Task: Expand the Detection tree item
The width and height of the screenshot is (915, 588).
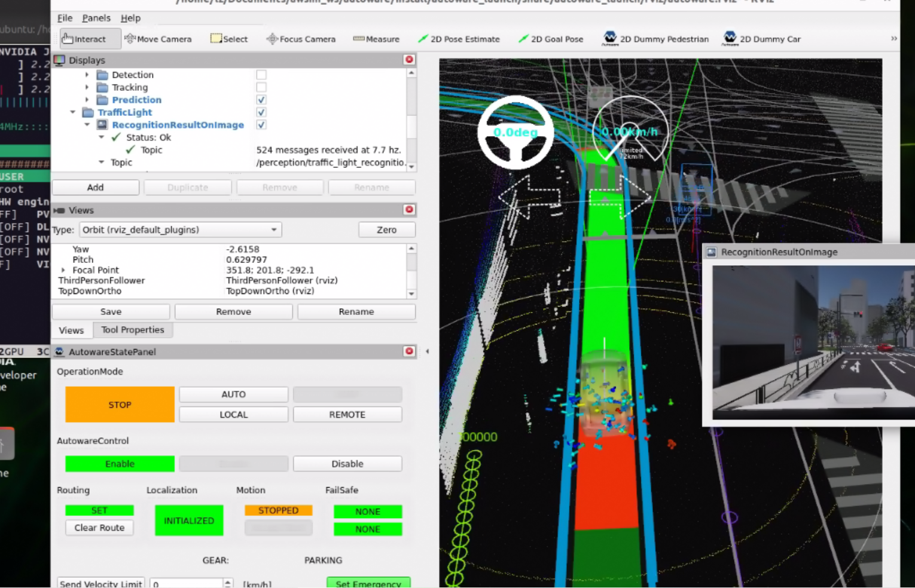Action: tap(87, 75)
